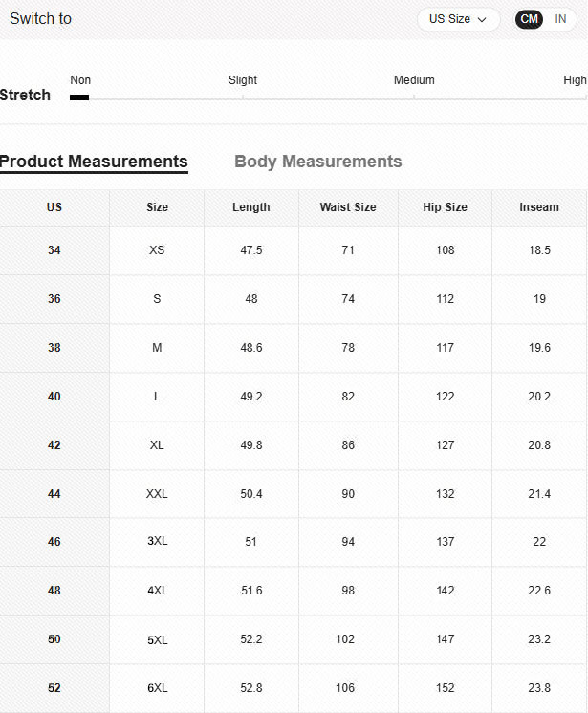Click the 6XL size cell
588x713 pixels.
click(x=157, y=688)
